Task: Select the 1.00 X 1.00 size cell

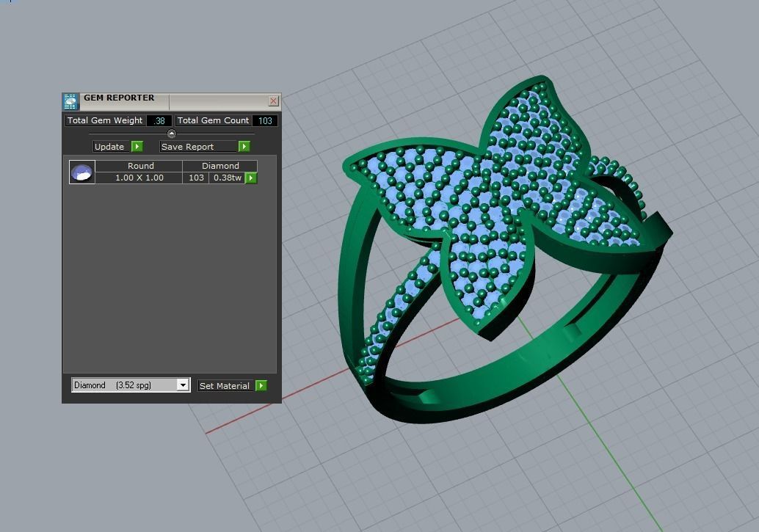Action: click(x=139, y=178)
